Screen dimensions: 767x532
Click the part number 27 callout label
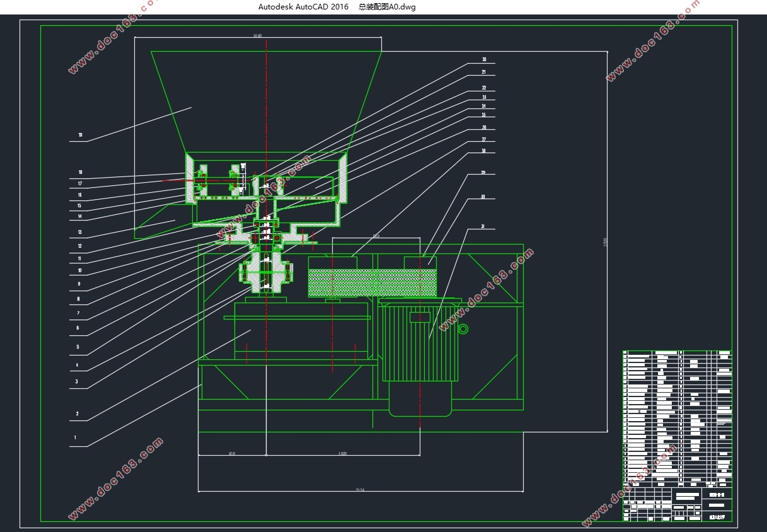[484, 139]
